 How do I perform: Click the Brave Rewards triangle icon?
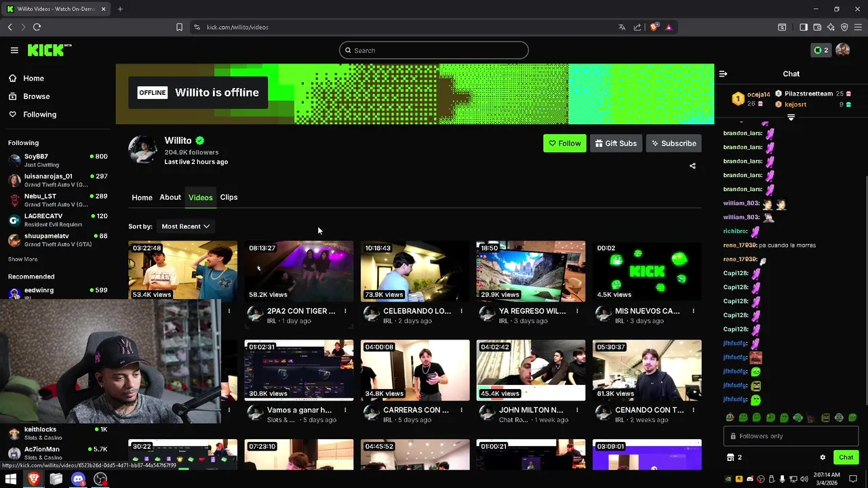pos(669,27)
